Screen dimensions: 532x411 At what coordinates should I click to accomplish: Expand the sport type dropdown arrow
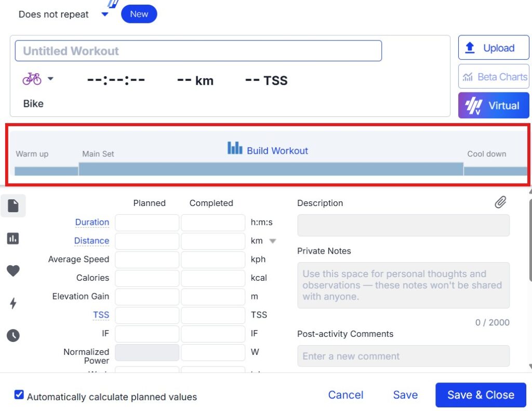pos(50,78)
